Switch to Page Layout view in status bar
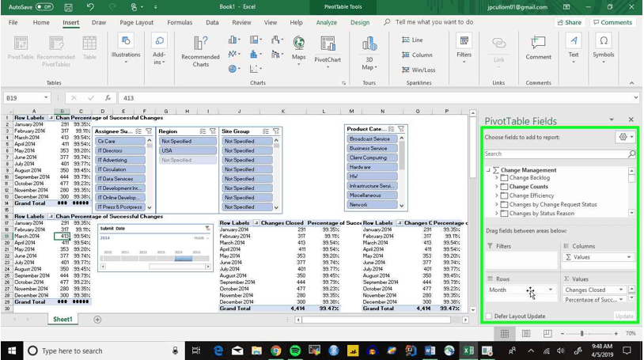644x360 pixels. (525, 333)
